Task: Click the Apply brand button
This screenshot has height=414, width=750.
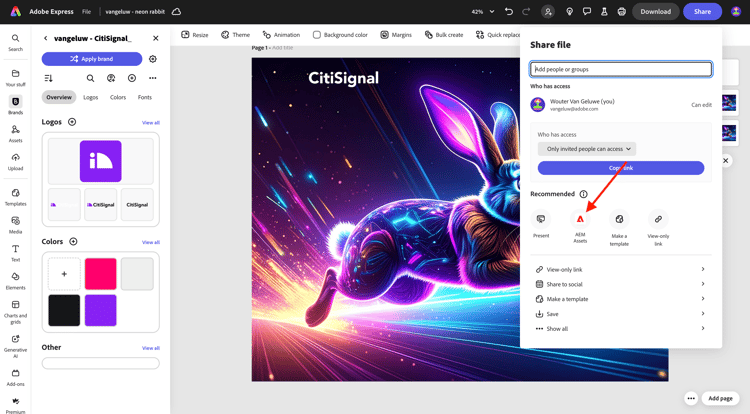Action: click(92, 59)
